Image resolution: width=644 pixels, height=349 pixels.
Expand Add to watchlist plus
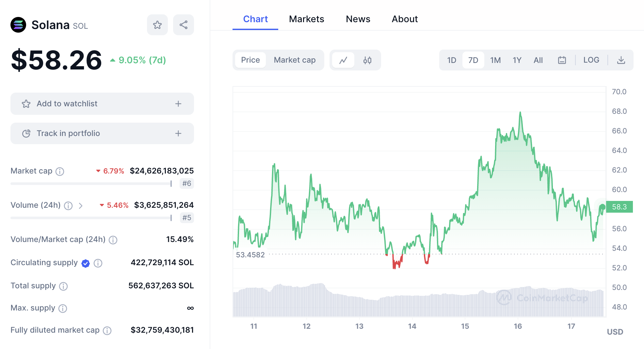(178, 104)
